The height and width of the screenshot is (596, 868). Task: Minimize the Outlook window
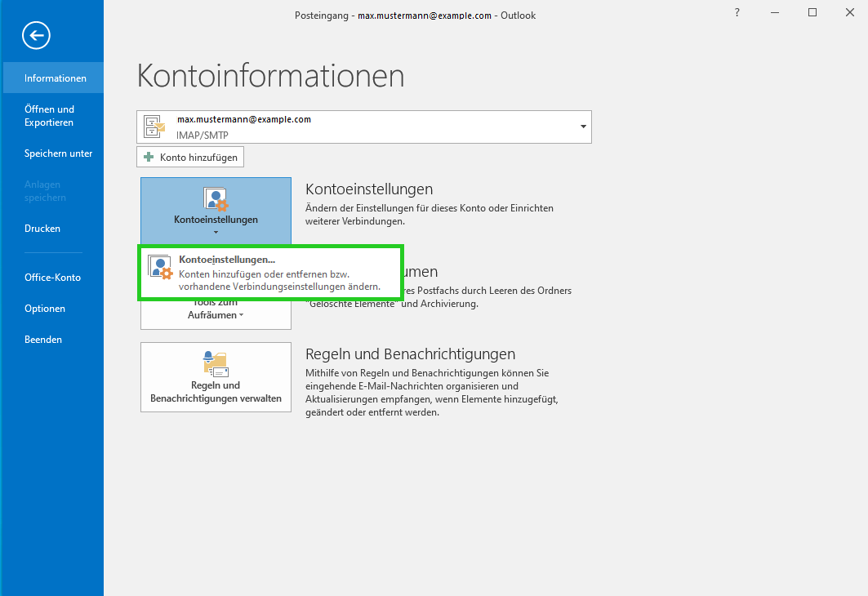(x=775, y=13)
